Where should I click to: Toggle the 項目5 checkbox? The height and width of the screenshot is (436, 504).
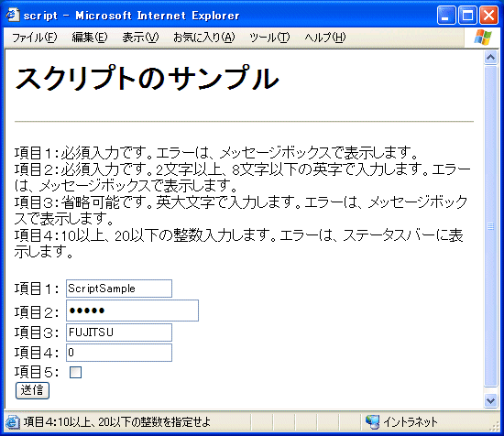75,372
